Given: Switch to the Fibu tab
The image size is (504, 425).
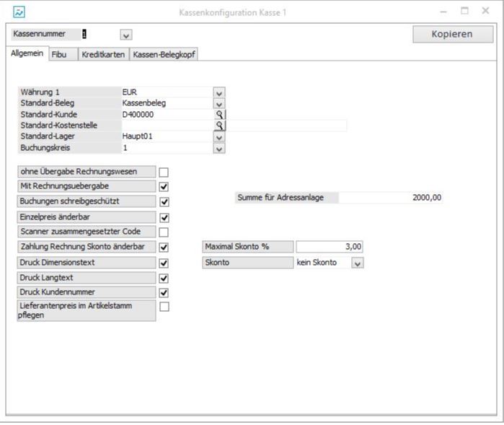Looking at the screenshot, I should click(x=59, y=54).
